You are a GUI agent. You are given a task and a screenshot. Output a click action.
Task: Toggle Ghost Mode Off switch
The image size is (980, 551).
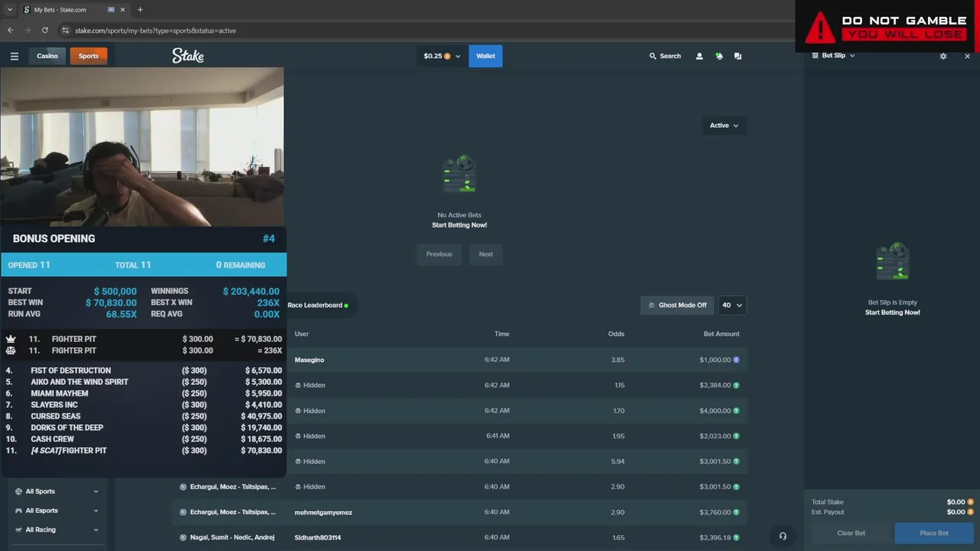[x=678, y=305]
